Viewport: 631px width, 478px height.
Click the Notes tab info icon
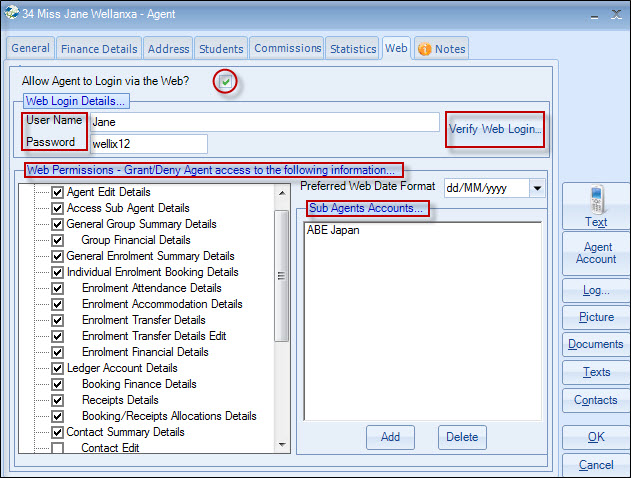(424, 49)
